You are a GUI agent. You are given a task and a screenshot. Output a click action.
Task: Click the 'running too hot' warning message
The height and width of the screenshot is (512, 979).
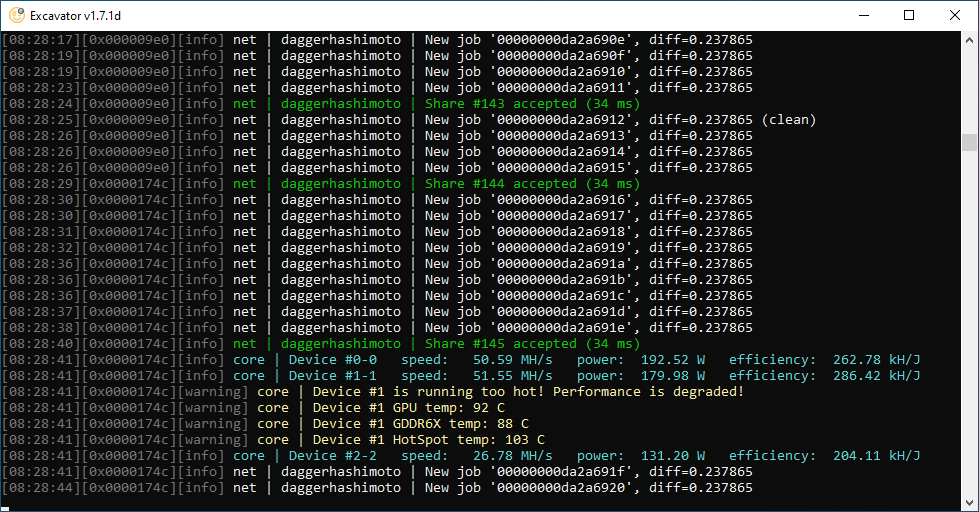click(x=528, y=392)
